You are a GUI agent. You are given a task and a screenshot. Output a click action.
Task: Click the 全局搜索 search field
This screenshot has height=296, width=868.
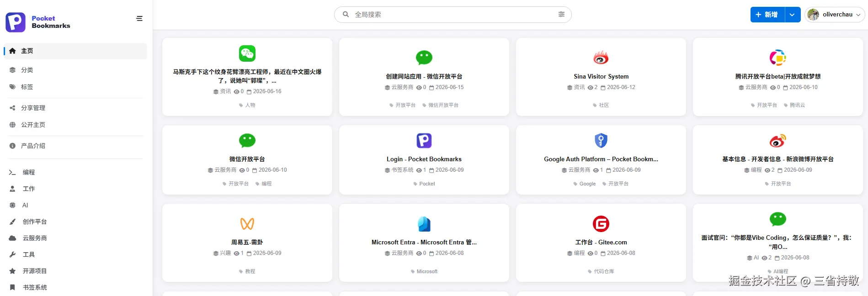(x=453, y=15)
